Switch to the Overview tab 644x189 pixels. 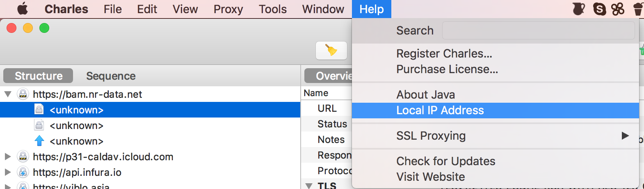[329, 76]
